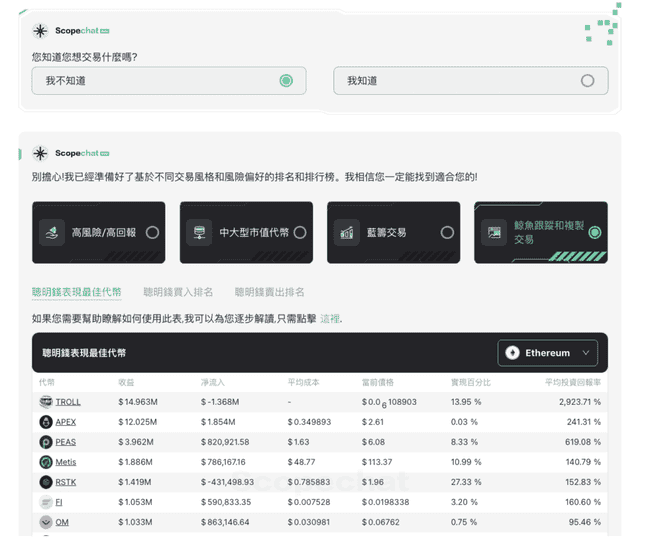
Task: Click the 藍籌交易 chart icon
Action: tap(347, 233)
